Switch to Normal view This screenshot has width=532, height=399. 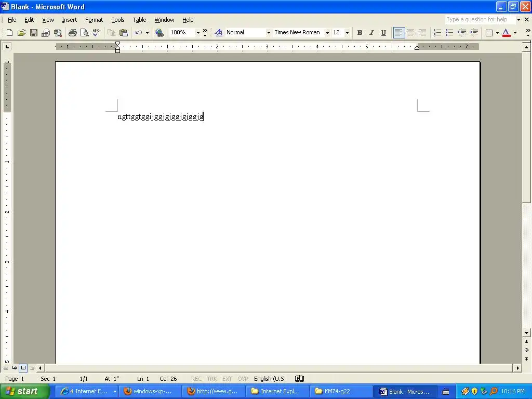point(6,368)
